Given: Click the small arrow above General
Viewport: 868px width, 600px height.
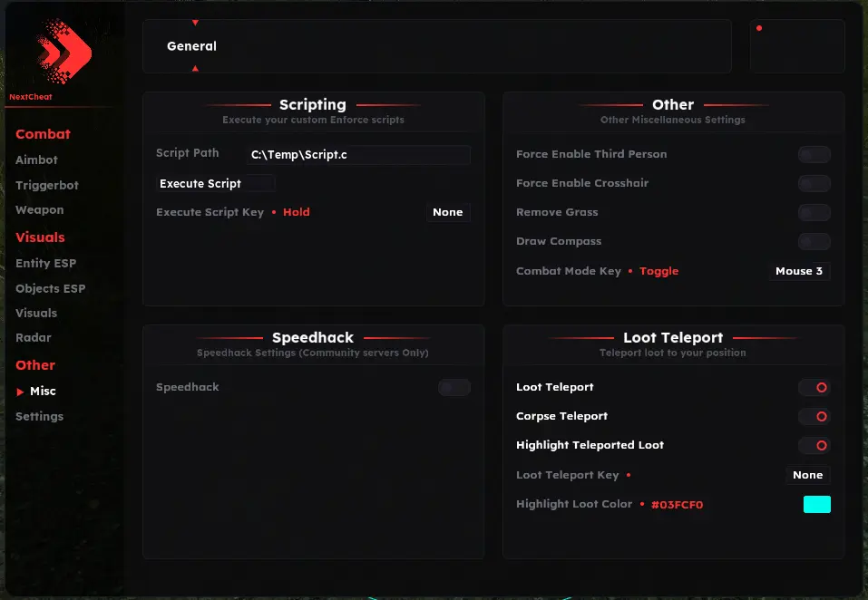Looking at the screenshot, I should pos(195,23).
